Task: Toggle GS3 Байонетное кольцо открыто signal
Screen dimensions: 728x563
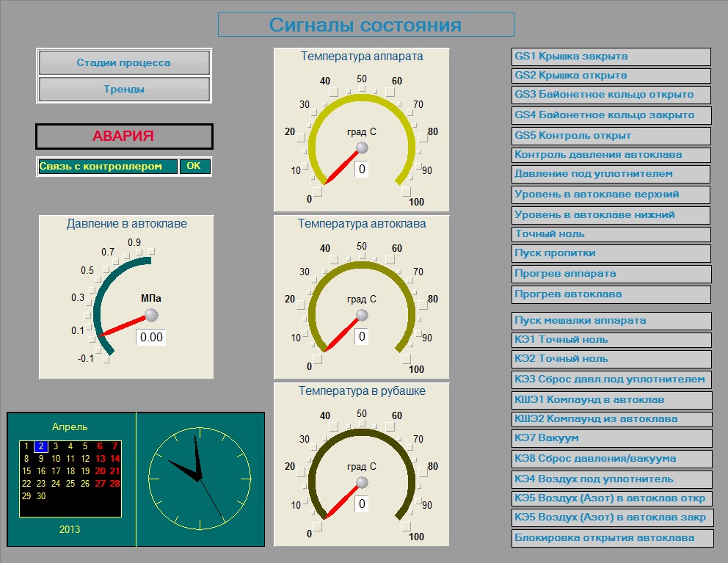Action: (611, 95)
